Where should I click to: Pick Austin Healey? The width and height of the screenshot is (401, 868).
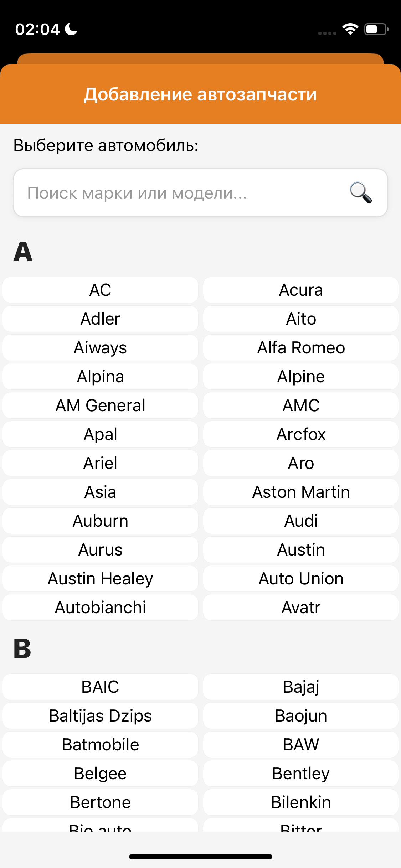click(x=100, y=579)
